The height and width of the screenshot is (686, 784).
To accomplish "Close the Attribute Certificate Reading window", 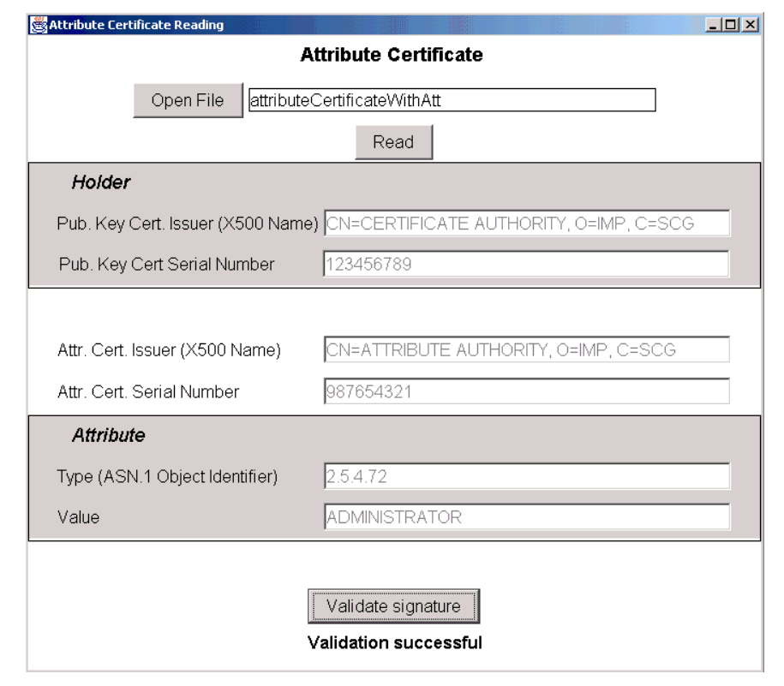I will (x=750, y=25).
